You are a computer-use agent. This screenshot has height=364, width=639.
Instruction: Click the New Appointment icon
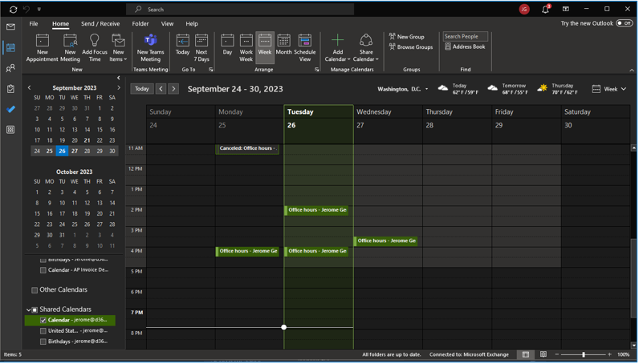click(x=42, y=42)
